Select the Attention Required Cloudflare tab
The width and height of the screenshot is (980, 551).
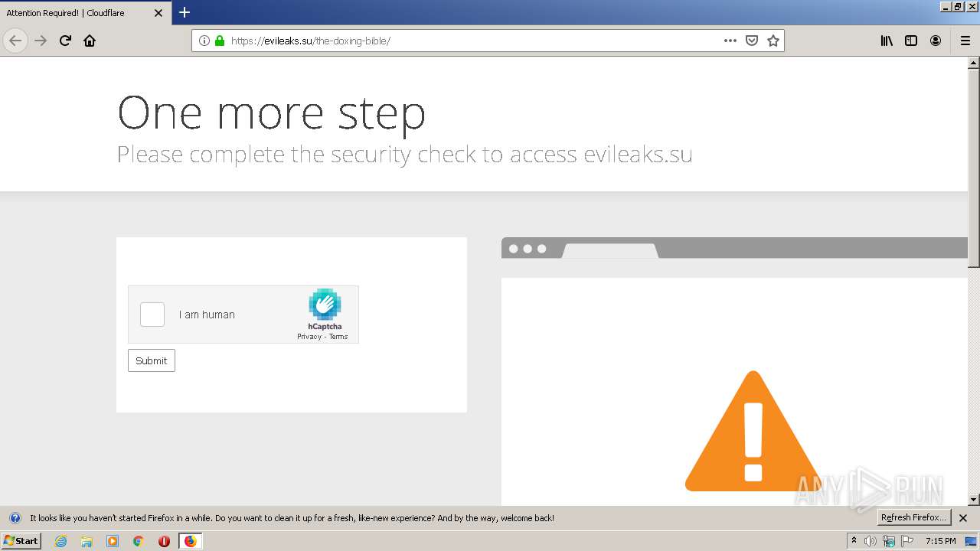point(86,13)
